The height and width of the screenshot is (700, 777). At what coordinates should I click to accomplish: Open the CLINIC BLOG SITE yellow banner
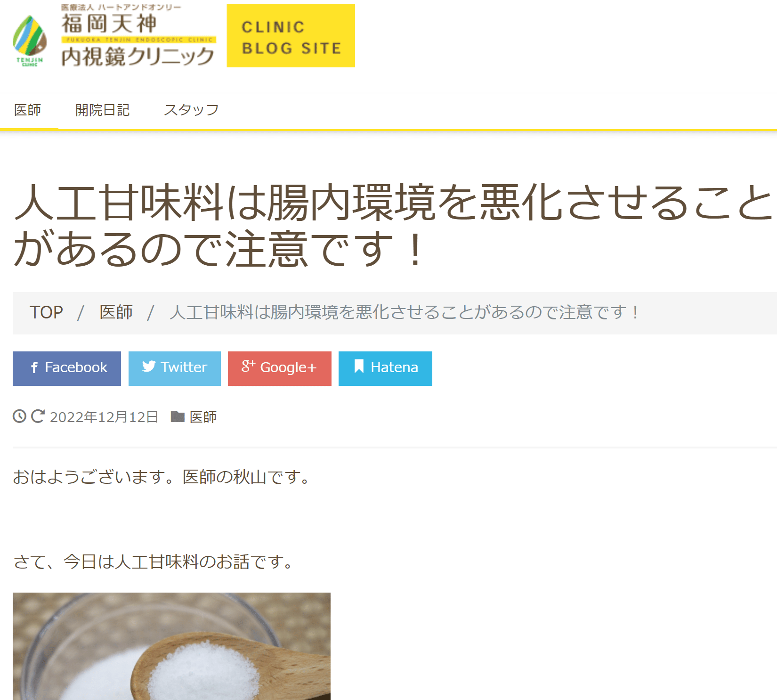coord(291,36)
